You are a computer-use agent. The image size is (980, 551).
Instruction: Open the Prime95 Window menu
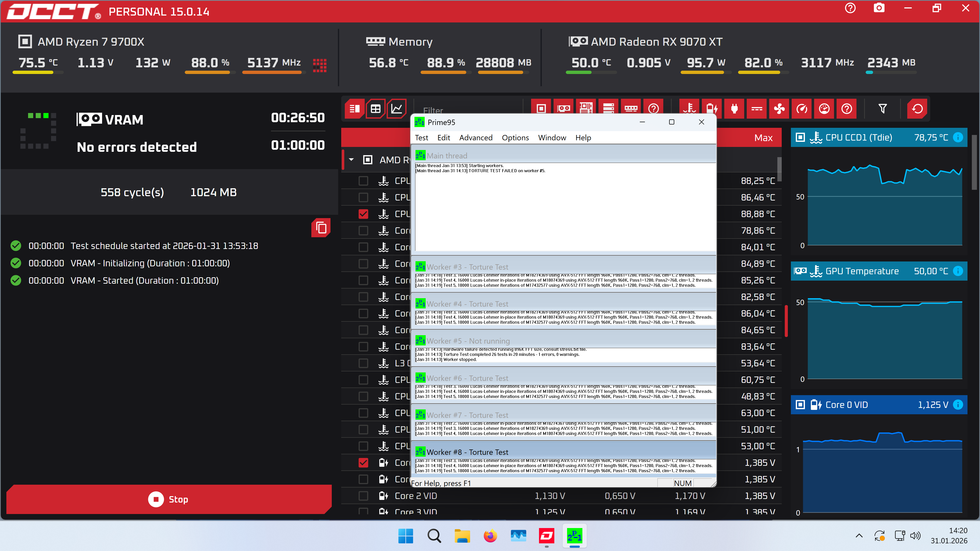[552, 138]
